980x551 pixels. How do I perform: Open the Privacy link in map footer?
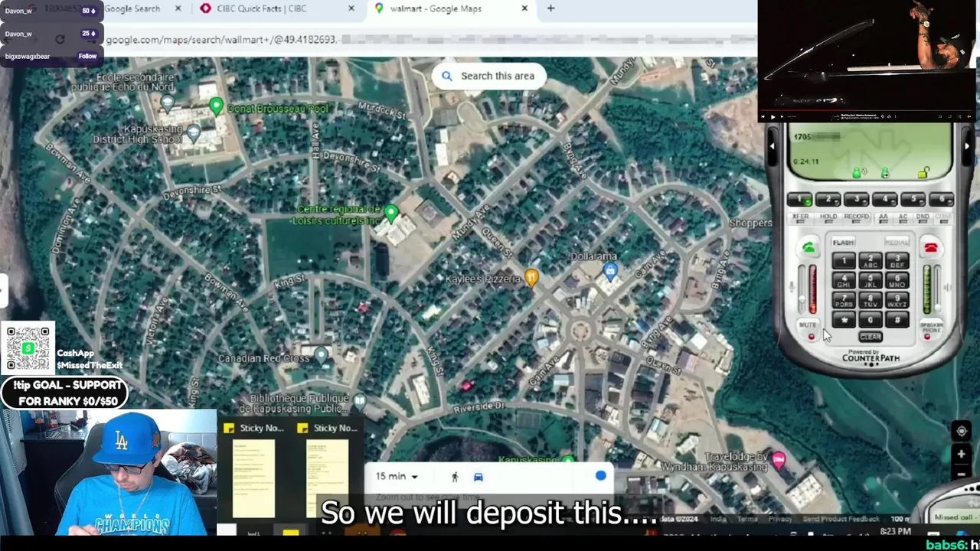pos(780,519)
